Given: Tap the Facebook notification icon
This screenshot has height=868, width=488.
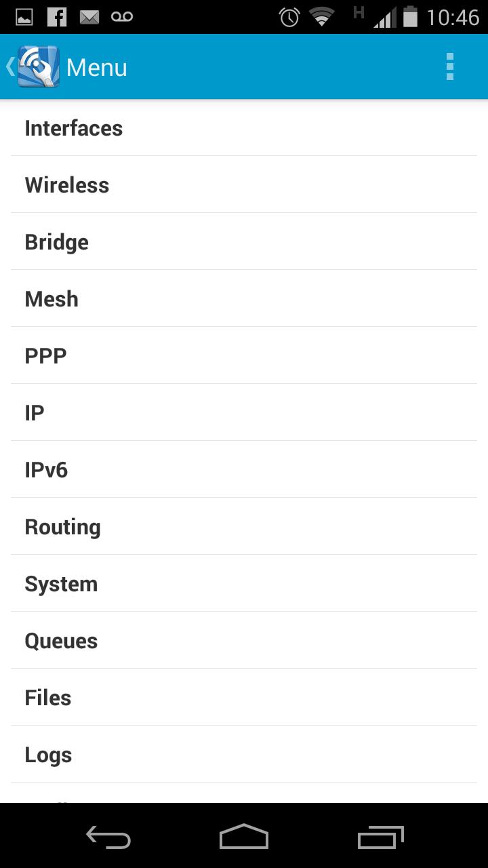Looking at the screenshot, I should tap(57, 17).
